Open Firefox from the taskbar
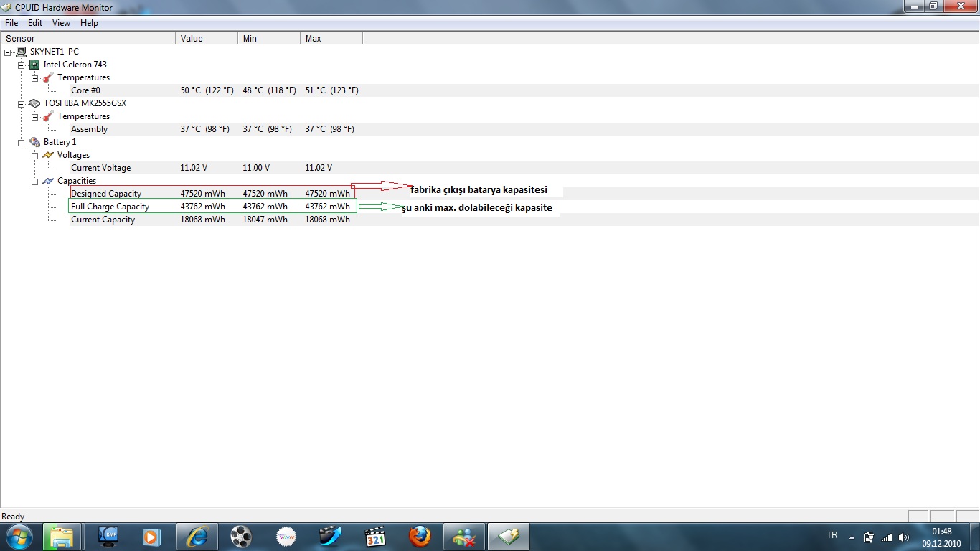 (420, 536)
